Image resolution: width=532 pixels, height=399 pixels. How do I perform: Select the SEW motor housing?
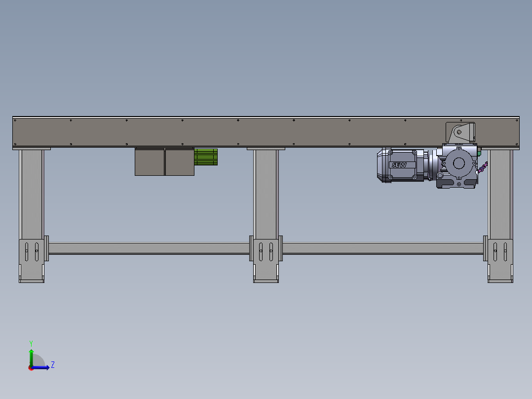click(x=402, y=165)
